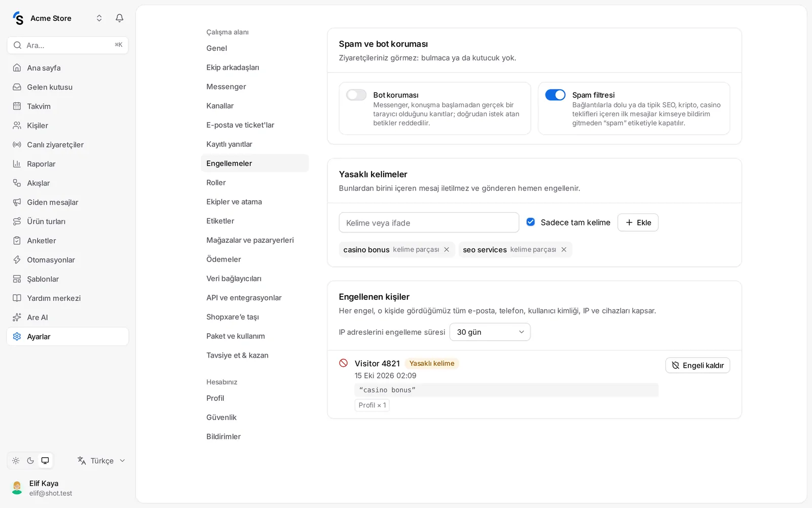The height and width of the screenshot is (508, 812).
Task: Click Engeli kaldır for Visitor 4821
Action: point(698,365)
